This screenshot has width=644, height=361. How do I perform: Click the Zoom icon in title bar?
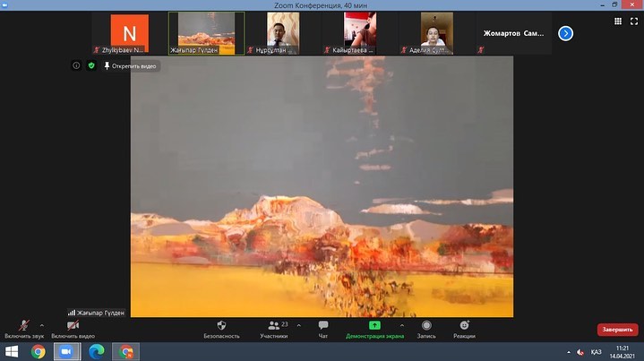click(x=5, y=5)
